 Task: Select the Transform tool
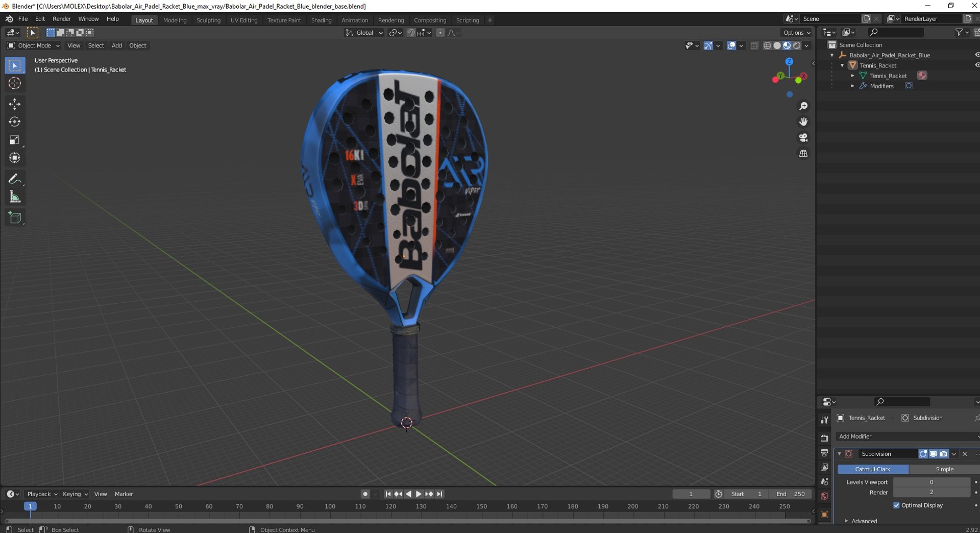(x=14, y=158)
